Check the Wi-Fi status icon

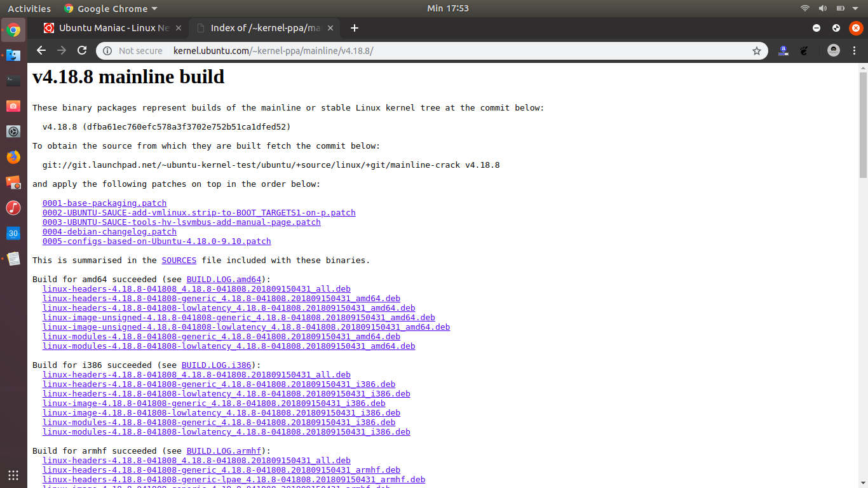click(x=805, y=8)
